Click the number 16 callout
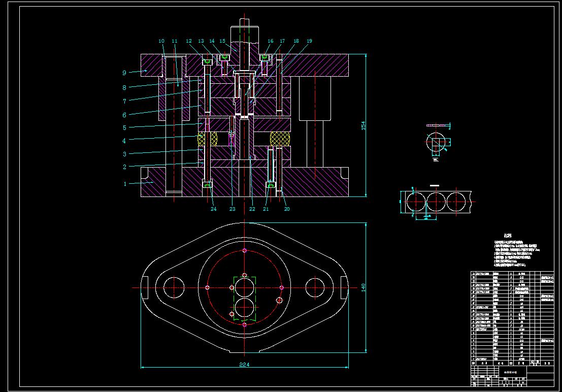The width and height of the screenshot is (562, 392). [x=271, y=41]
